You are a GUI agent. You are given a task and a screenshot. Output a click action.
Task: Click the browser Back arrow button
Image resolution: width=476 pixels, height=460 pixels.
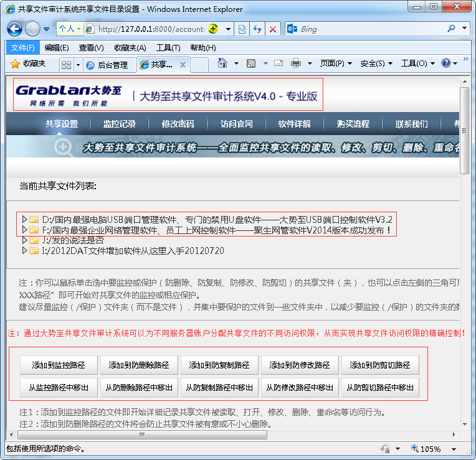[14, 29]
